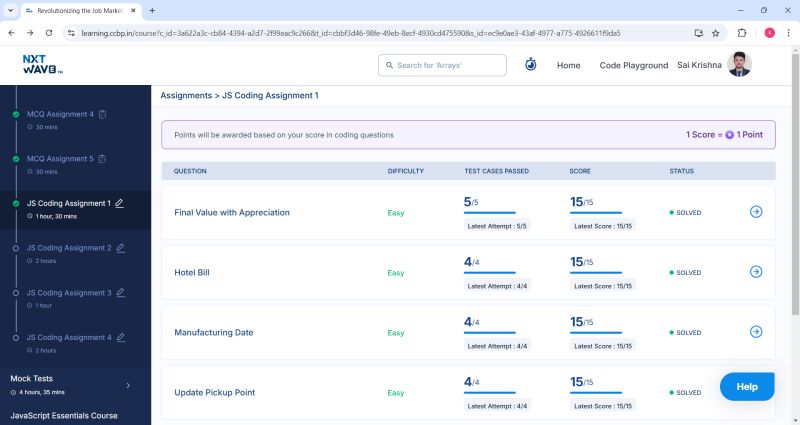Screen dimensions: 800x425
Task: Click the Assignments breadcrumb link
Action: 186,95
